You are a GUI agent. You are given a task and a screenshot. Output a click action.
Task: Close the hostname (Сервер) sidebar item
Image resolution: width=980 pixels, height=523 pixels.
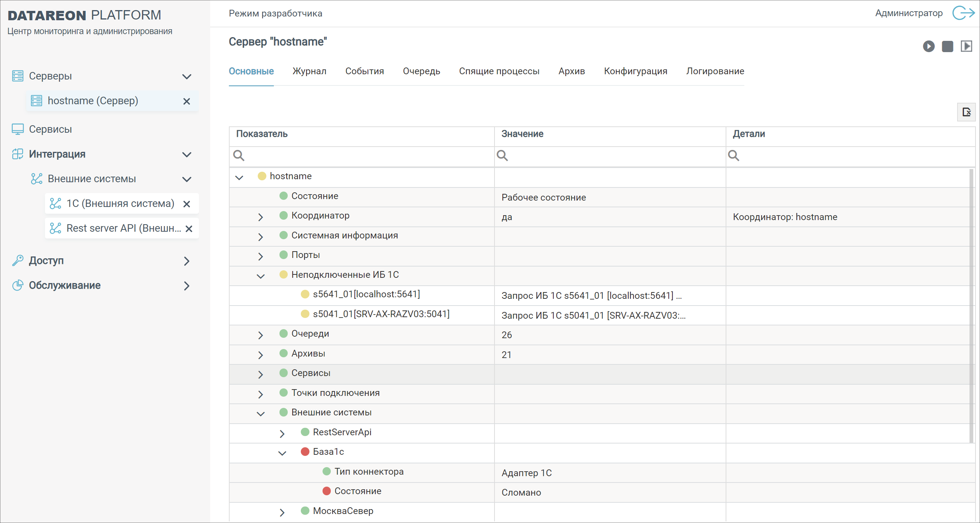(x=187, y=101)
